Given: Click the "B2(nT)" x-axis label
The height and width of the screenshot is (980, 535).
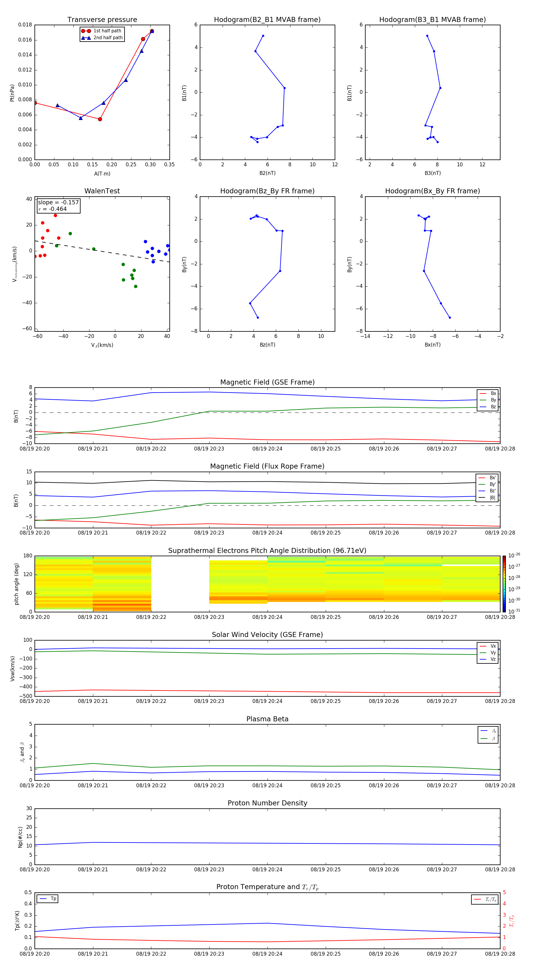Looking at the screenshot, I should click(x=267, y=173).
